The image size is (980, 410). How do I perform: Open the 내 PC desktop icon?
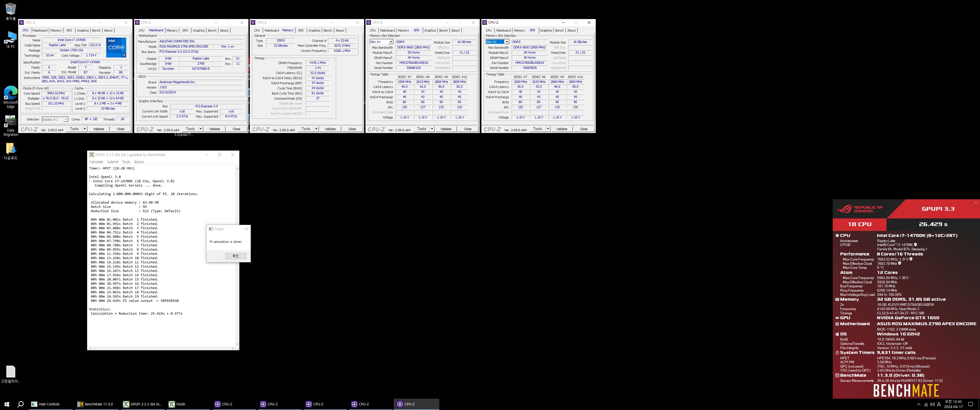pyautogui.click(x=11, y=40)
